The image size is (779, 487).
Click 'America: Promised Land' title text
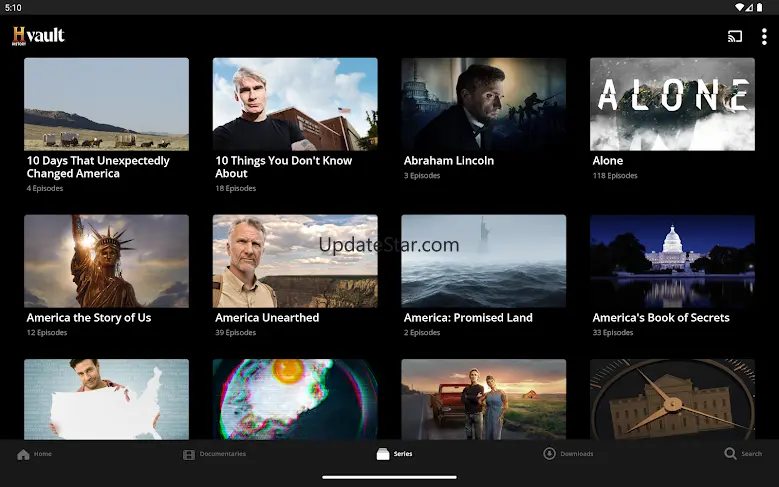pos(468,318)
